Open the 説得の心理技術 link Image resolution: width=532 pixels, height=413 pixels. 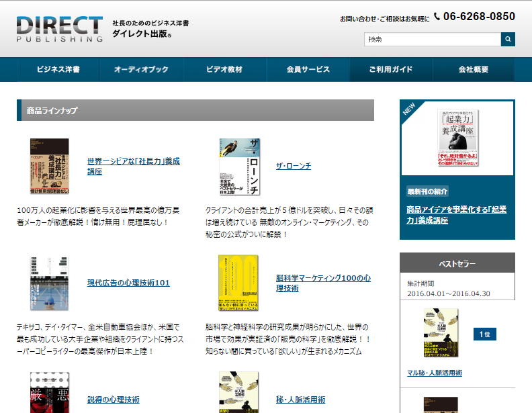(114, 400)
